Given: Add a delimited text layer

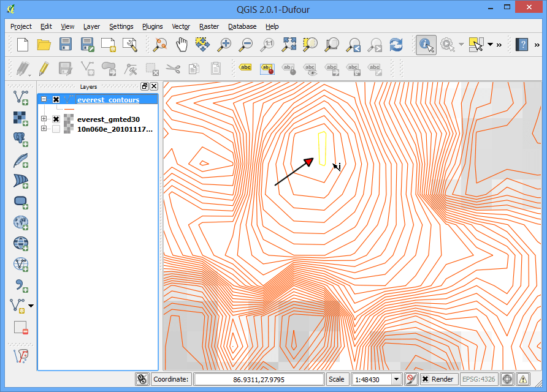Looking at the screenshot, I should point(20,285).
